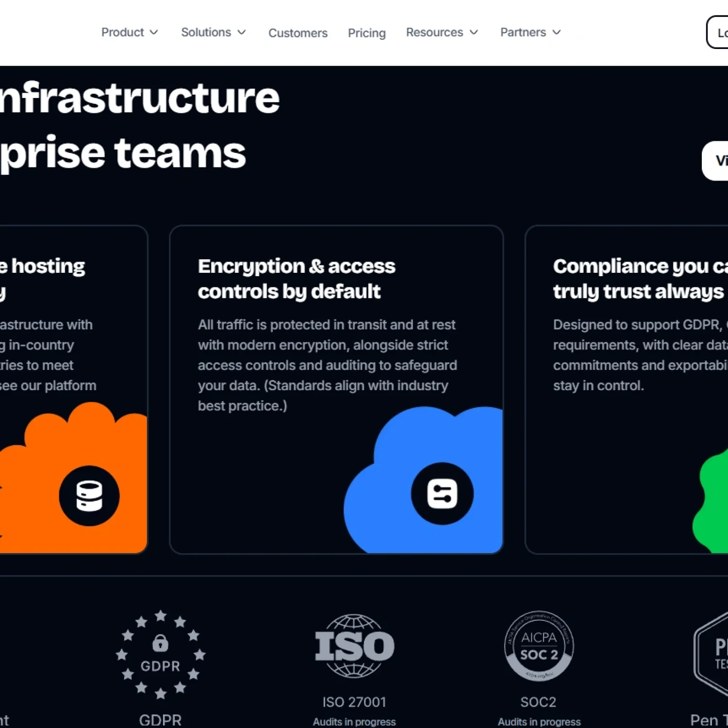Click the AICPA SOC 2 badge

point(539,646)
